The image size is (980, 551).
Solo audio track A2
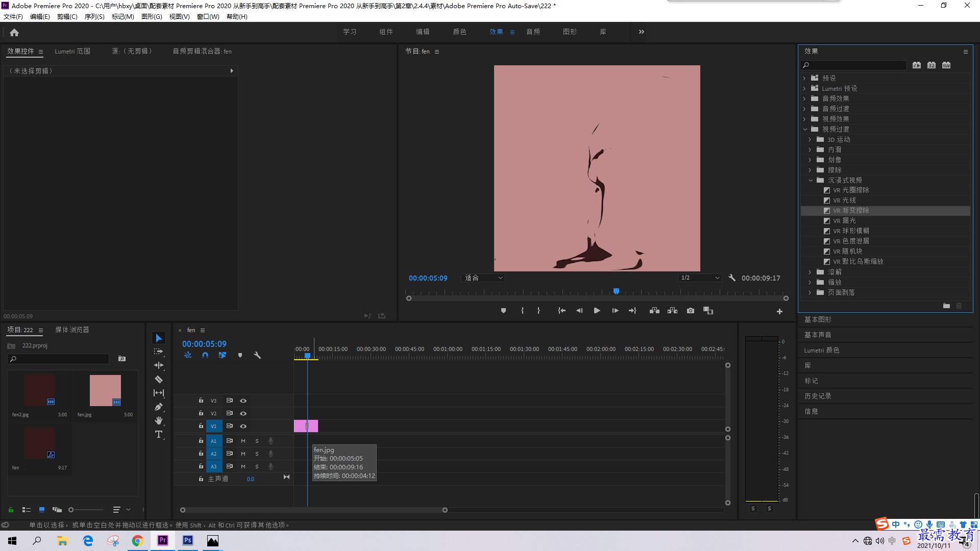click(257, 454)
